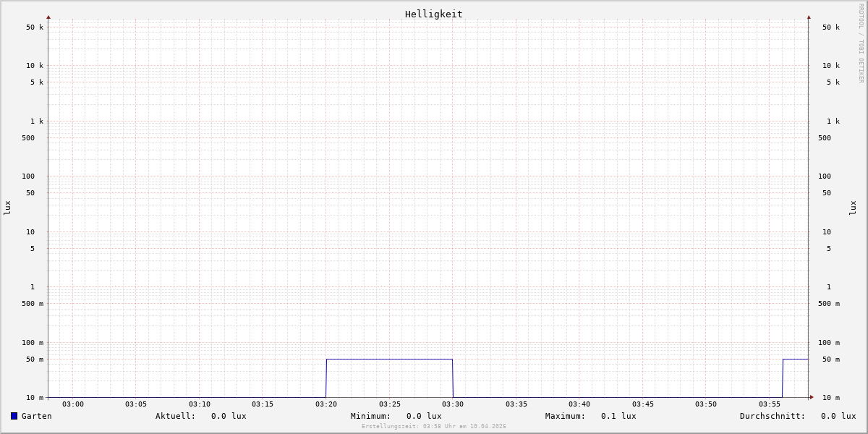The image size is (868, 434).
Task: Click the '500 m' label on left axis
Action: (x=33, y=304)
